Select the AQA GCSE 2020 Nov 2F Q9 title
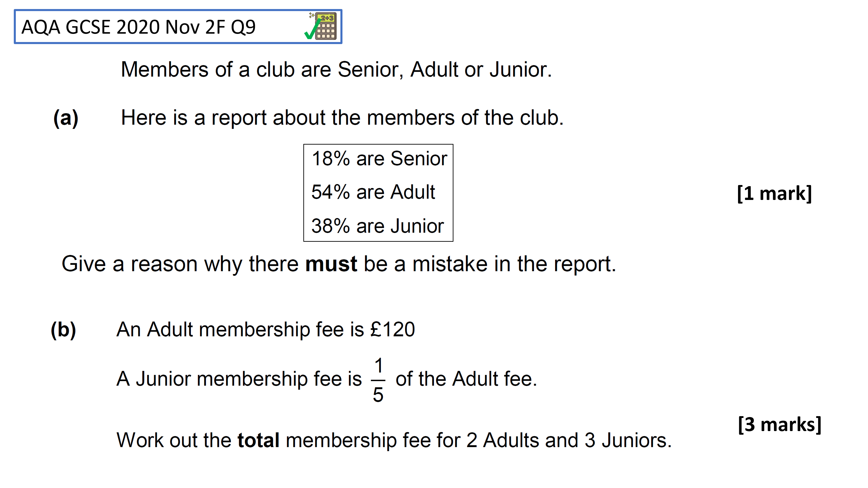This screenshot has height=488, width=868. [x=139, y=27]
